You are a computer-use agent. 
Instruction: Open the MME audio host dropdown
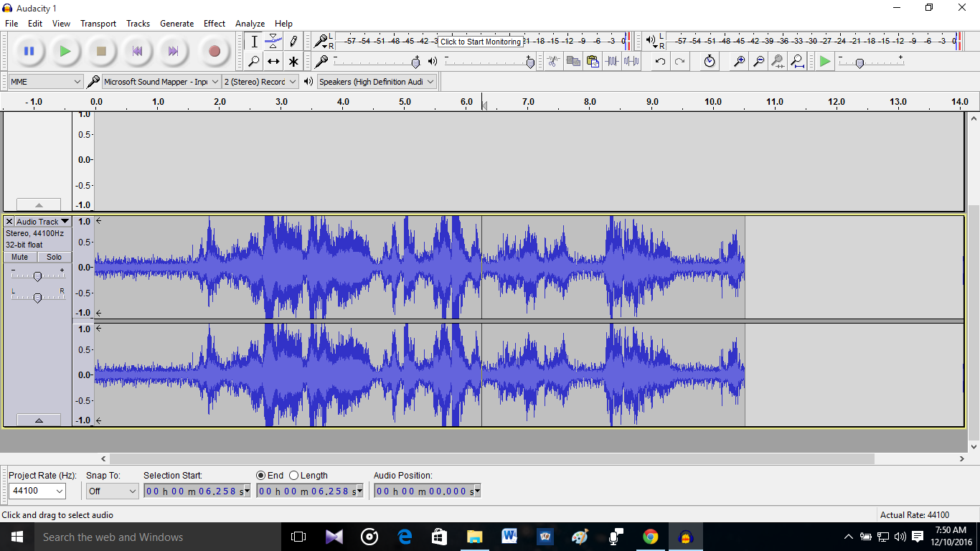(46, 82)
